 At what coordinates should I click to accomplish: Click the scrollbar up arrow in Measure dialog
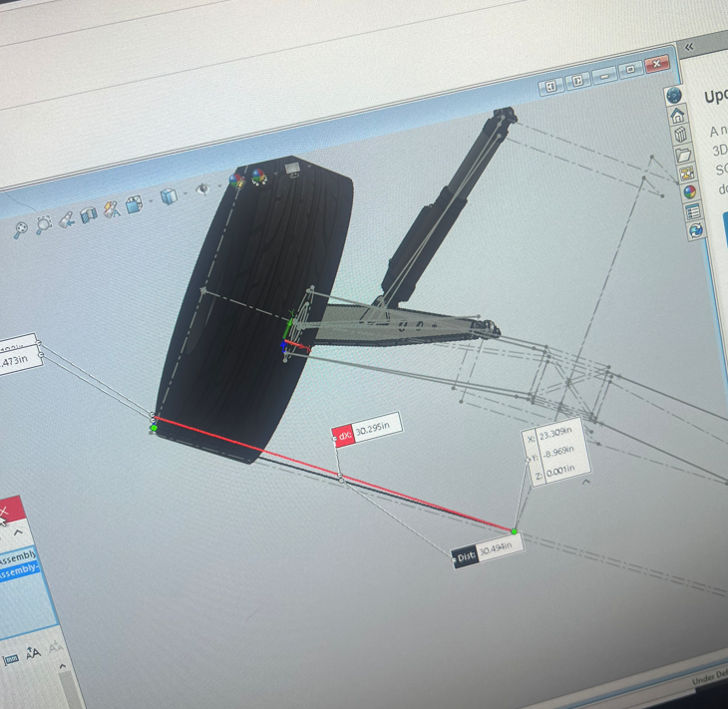tap(63, 666)
